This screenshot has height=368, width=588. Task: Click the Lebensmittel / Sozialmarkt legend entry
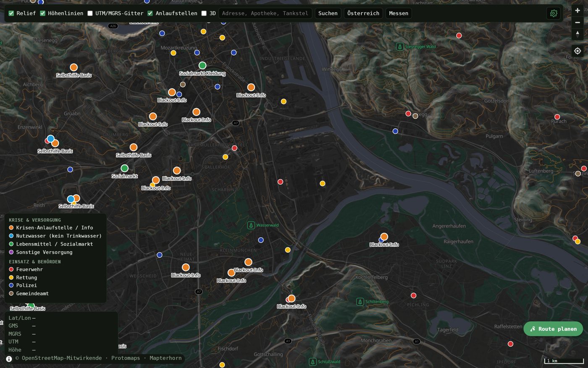[51, 244]
